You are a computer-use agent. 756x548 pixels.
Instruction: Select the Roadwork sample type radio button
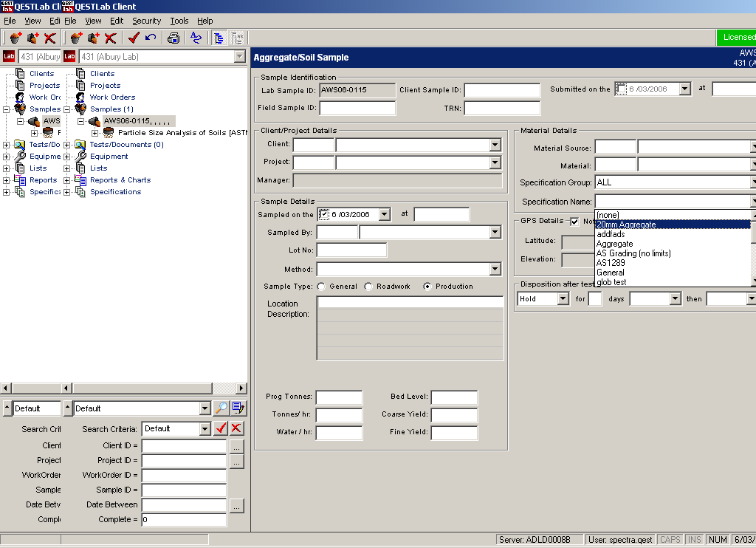[368, 287]
